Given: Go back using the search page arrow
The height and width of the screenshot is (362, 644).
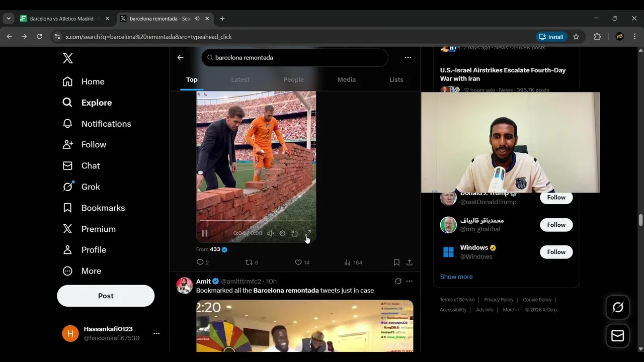Looking at the screenshot, I should [x=180, y=57].
